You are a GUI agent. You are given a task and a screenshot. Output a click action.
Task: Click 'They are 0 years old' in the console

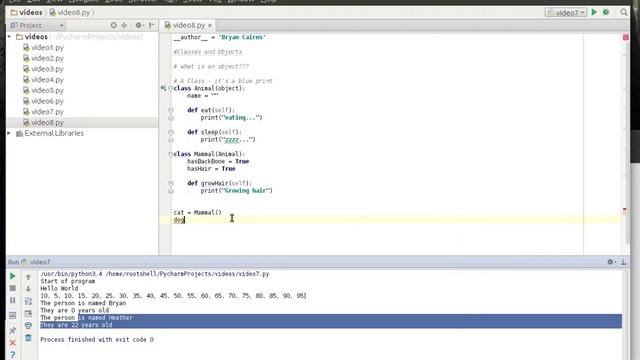[x=75, y=311]
